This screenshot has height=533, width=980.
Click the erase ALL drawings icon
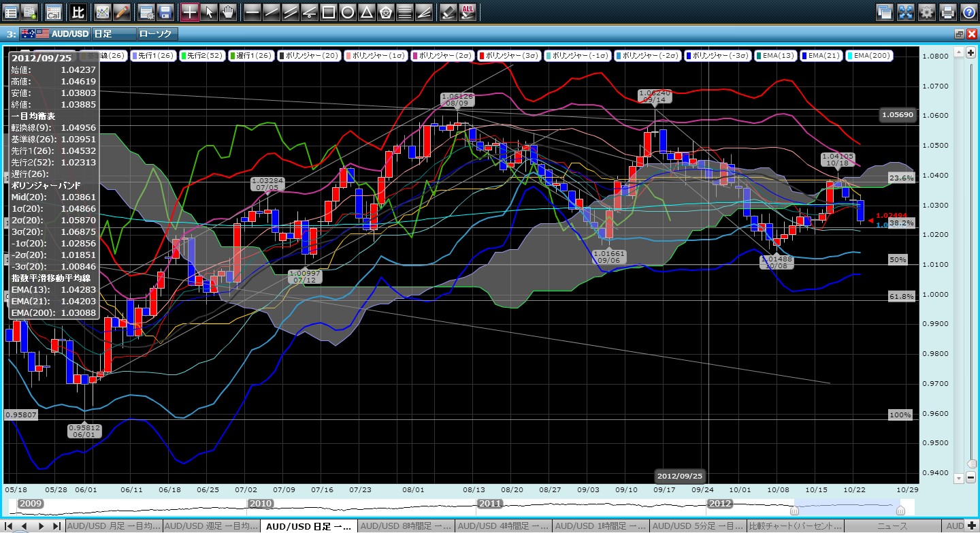[468, 12]
